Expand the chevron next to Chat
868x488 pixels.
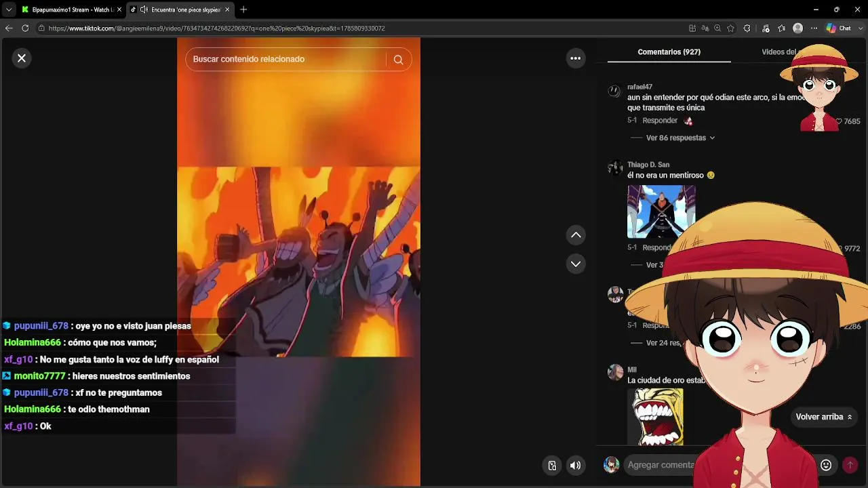(859, 28)
